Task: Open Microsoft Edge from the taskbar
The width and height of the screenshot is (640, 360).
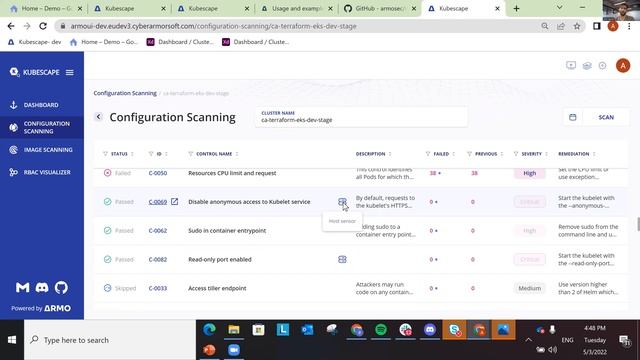Action: tap(209, 330)
